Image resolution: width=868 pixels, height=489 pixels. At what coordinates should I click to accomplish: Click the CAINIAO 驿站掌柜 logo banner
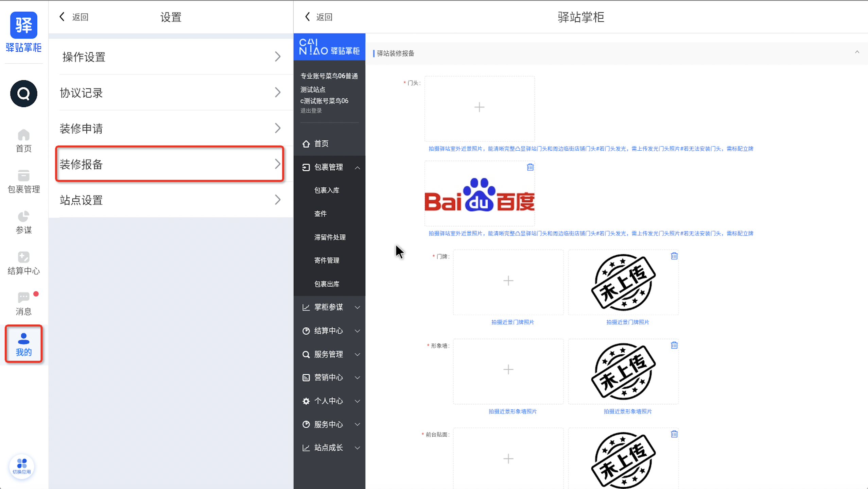tap(329, 47)
